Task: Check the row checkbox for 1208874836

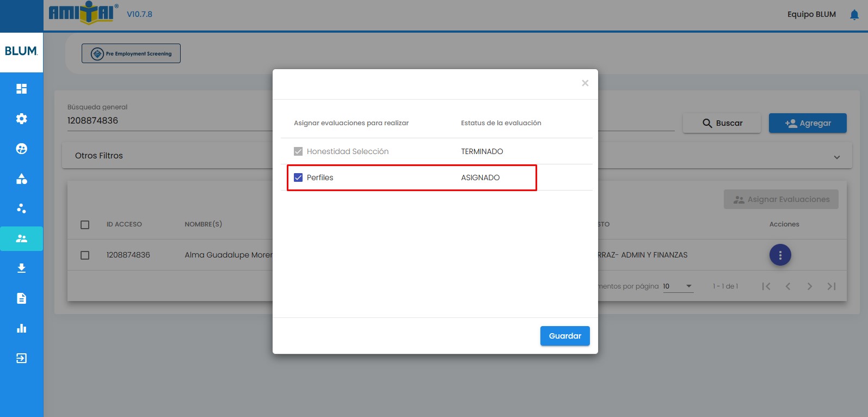Action: [85, 255]
